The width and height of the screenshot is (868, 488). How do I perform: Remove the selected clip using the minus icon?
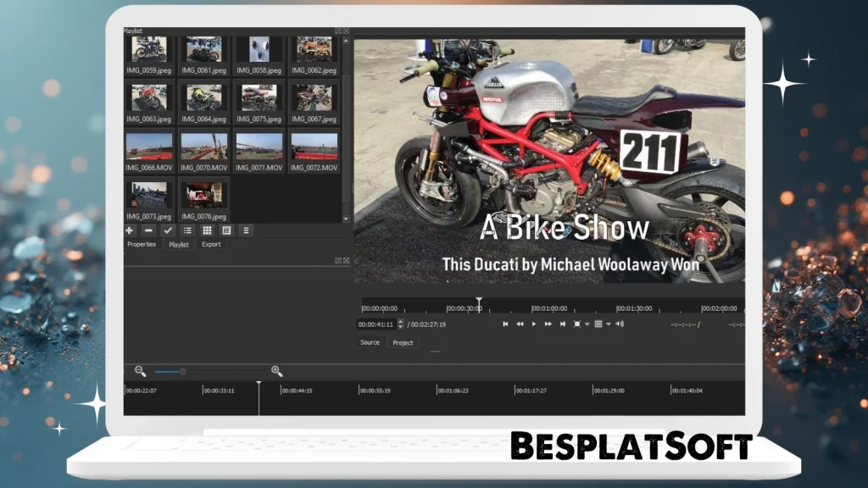pos(148,230)
